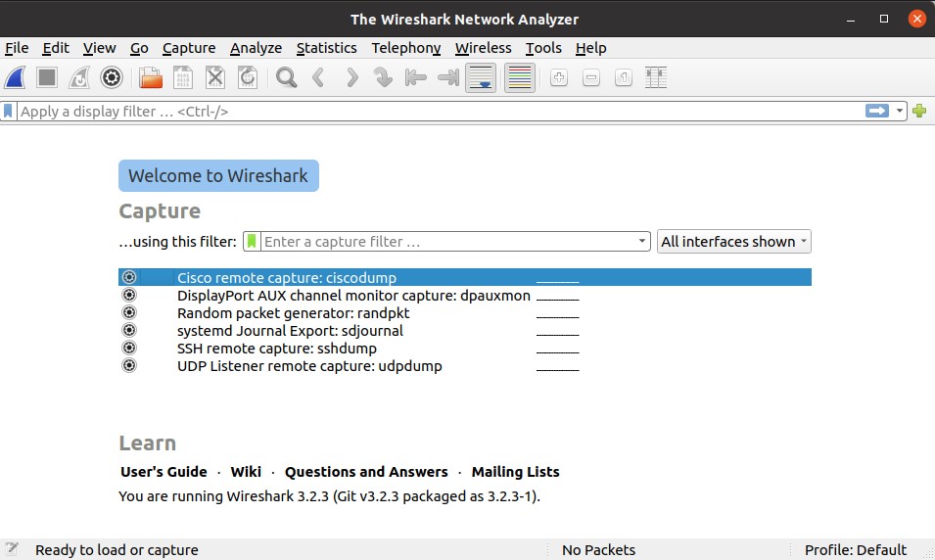Click No Packets status bar text
935x560 pixels.
coord(598,550)
